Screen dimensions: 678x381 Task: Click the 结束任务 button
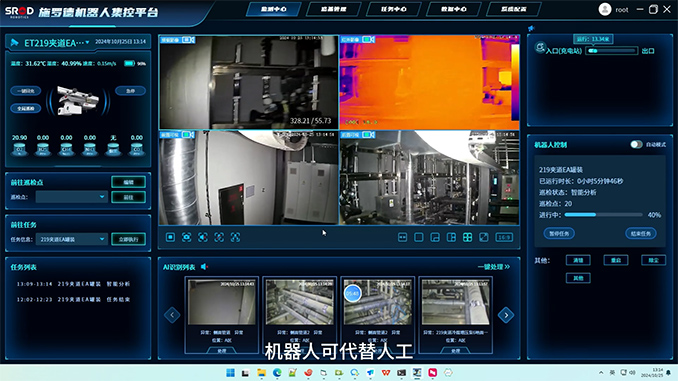point(641,234)
